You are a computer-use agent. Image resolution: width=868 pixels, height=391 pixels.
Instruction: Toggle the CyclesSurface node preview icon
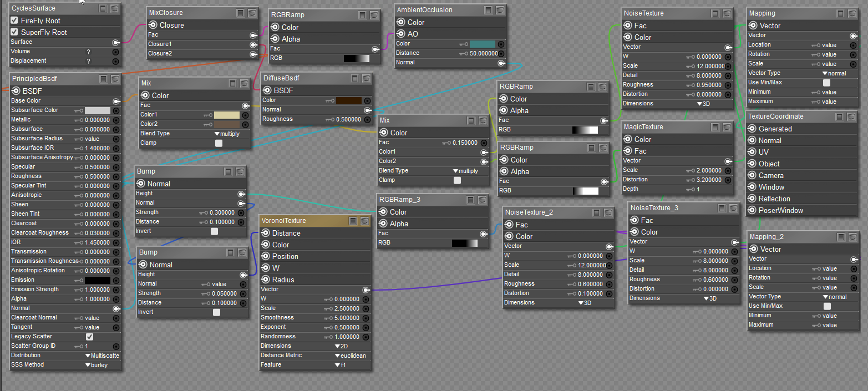pyautogui.click(x=114, y=8)
